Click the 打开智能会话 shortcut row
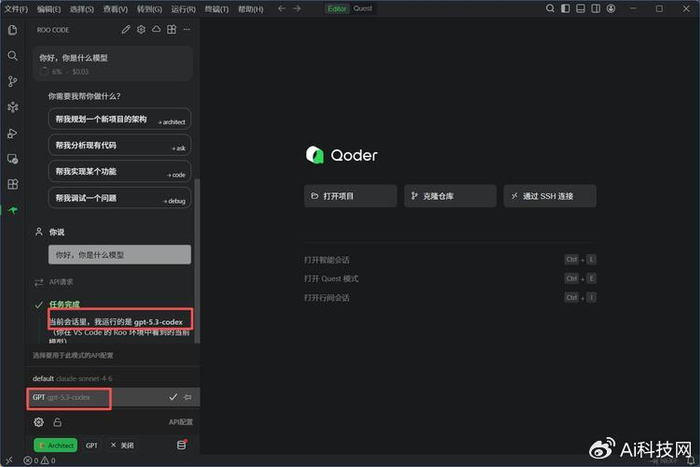Image resolution: width=700 pixels, height=467 pixels. [x=450, y=259]
